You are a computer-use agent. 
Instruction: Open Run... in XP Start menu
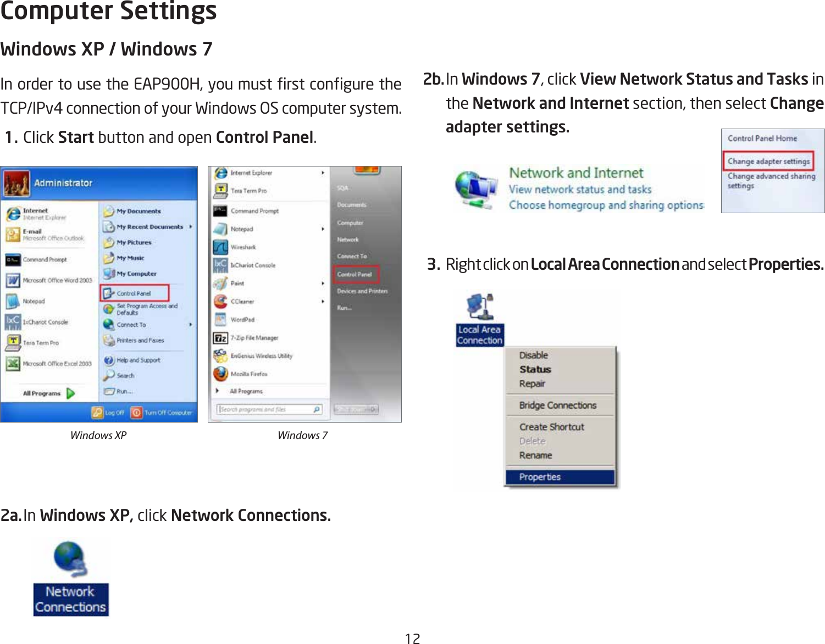coord(118,391)
